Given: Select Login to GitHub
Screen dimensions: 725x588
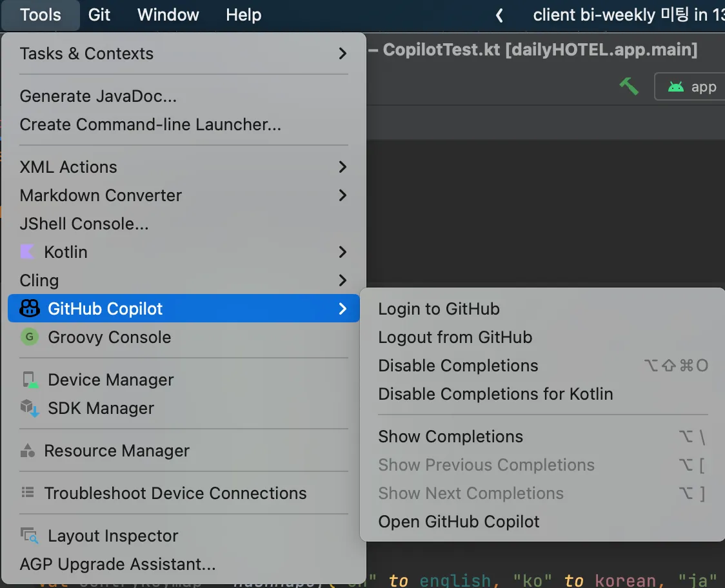Looking at the screenshot, I should click(543, 309).
